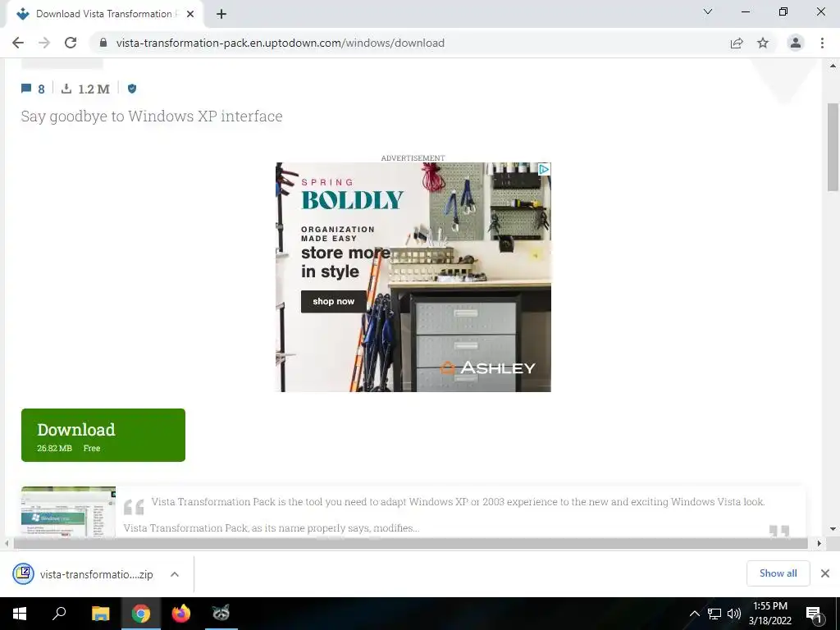The image size is (840, 630).
Task: Open Chrome's three-dot menu
Action: pyautogui.click(x=822, y=43)
